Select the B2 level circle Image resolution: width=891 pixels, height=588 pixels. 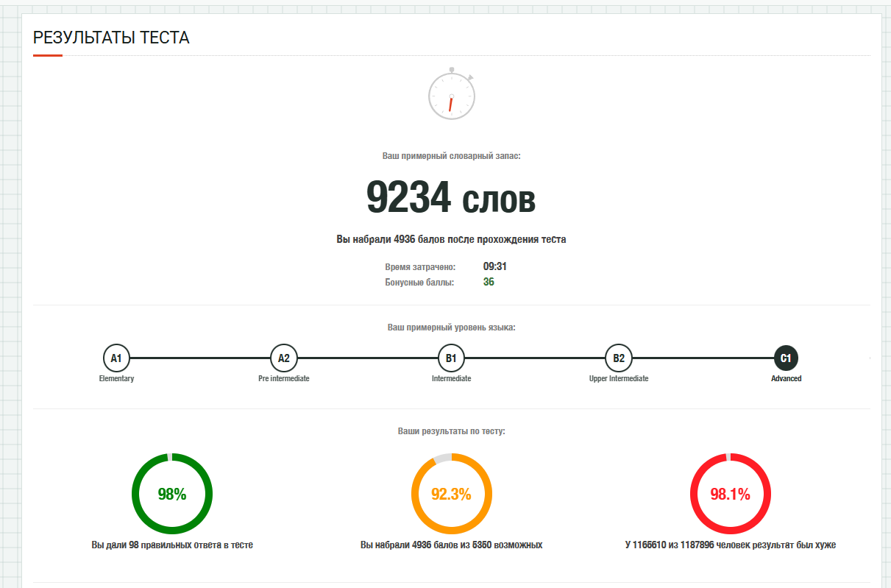[x=619, y=358]
